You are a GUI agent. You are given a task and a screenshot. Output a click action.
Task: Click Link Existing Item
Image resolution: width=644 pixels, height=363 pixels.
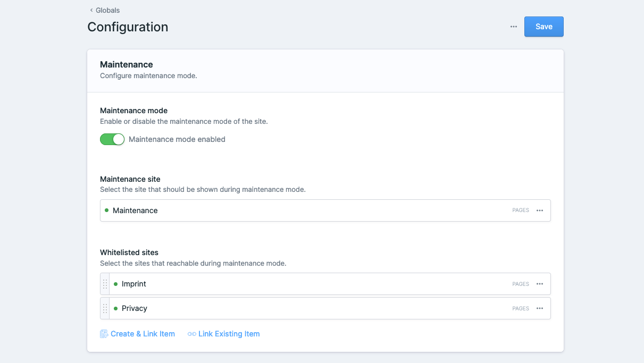point(224,334)
